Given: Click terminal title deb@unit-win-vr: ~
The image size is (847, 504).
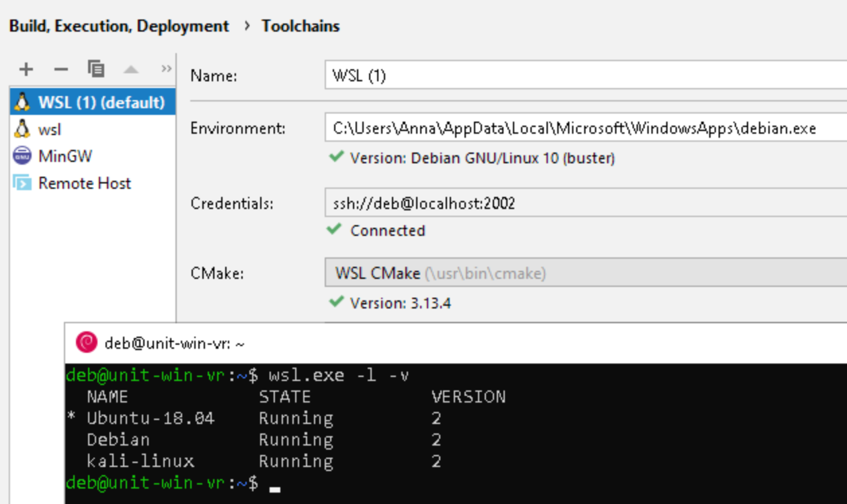Looking at the screenshot, I should click(175, 344).
